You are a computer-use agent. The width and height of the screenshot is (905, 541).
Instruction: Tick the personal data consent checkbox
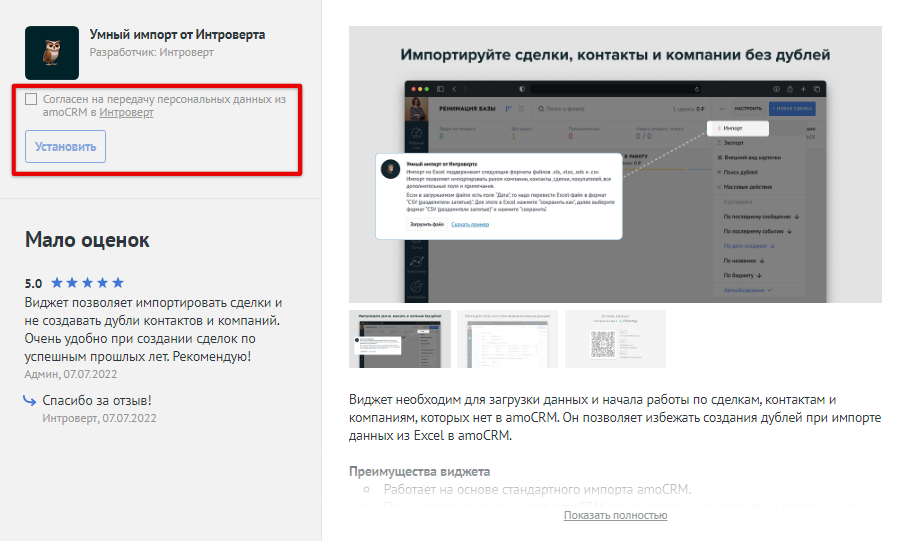tap(31, 99)
